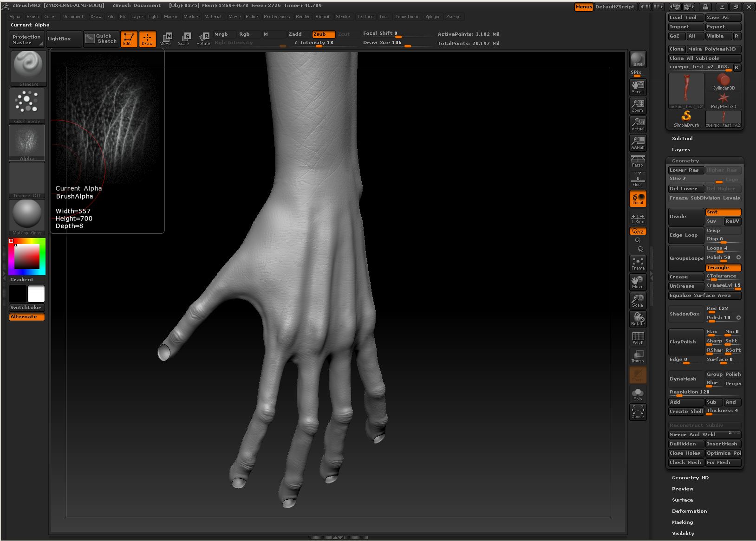Toggle Solo mode

click(638, 394)
